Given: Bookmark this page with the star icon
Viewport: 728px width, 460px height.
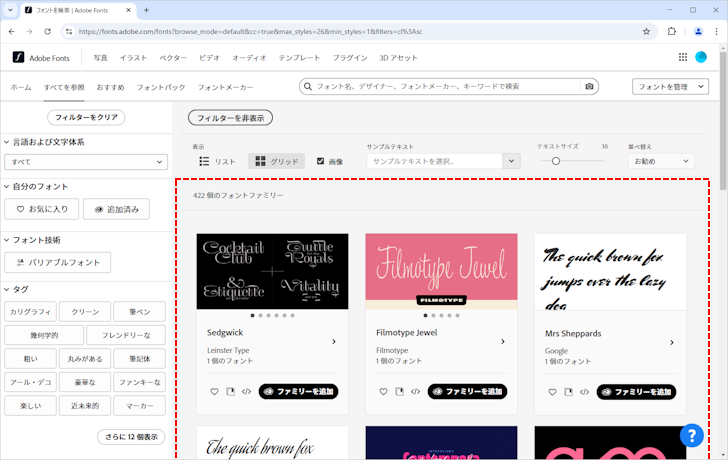Looking at the screenshot, I should (646, 31).
